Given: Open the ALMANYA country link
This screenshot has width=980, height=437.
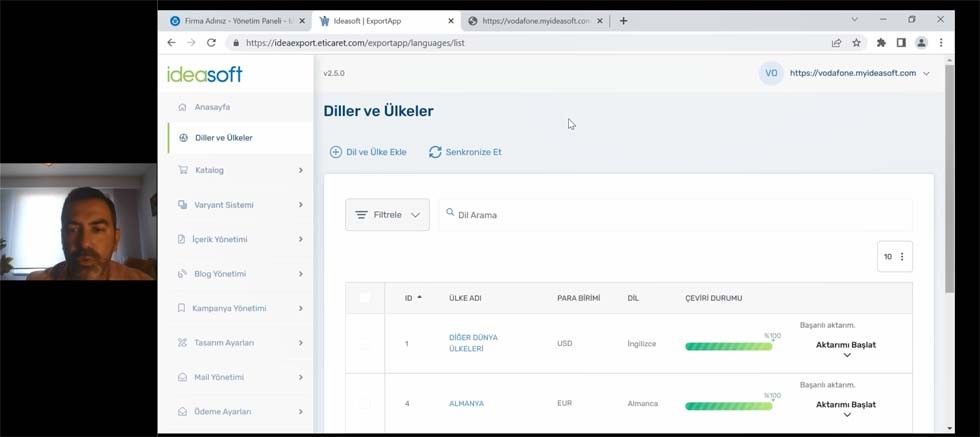Looking at the screenshot, I should (x=466, y=404).
